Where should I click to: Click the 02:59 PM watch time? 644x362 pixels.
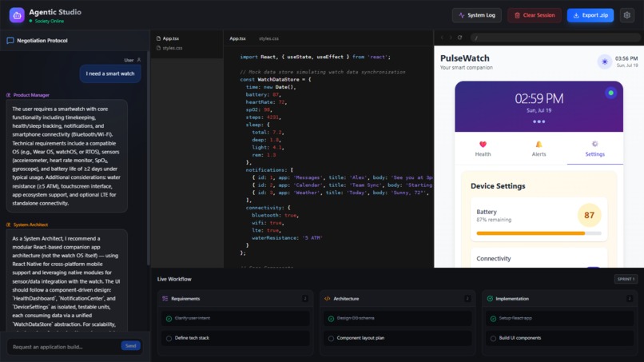(x=539, y=98)
